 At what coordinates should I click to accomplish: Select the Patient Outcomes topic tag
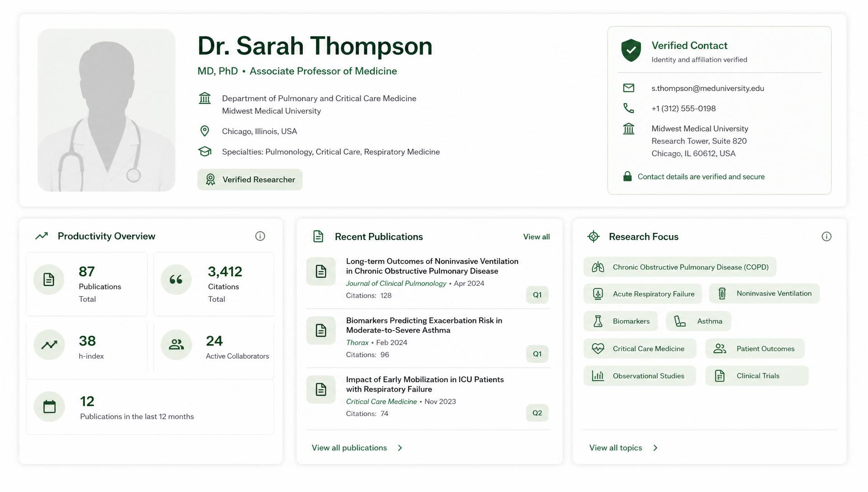(x=755, y=349)
